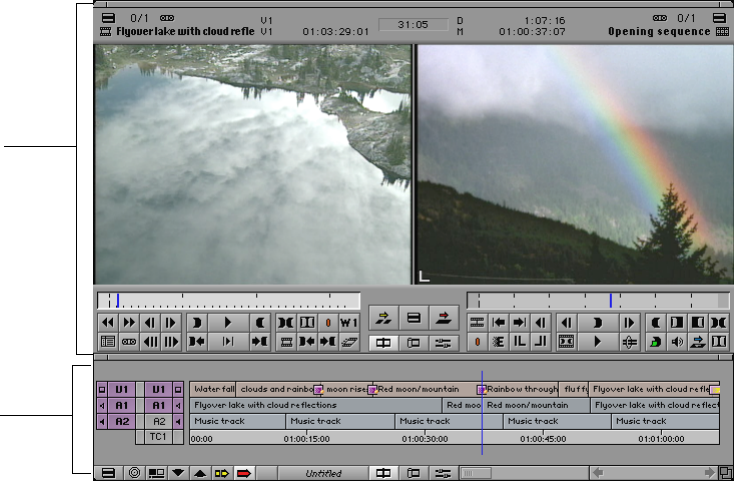Click the tilted frames icon beneath W1
Image resolution: width=734 pixels, height=481 pixels.
(x=349, y=342)
